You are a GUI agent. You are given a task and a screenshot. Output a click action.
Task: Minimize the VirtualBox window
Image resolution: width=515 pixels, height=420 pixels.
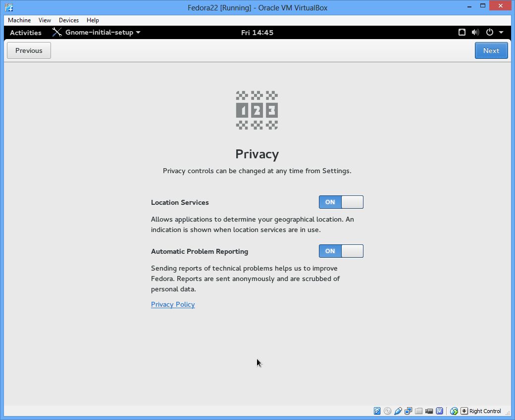coord(469,6)
